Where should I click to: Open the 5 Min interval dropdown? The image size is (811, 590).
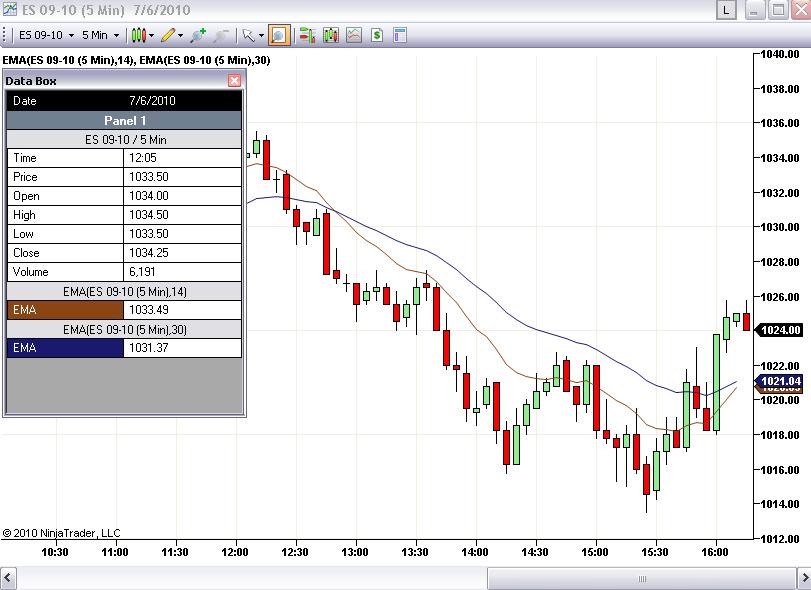(100, 35)
